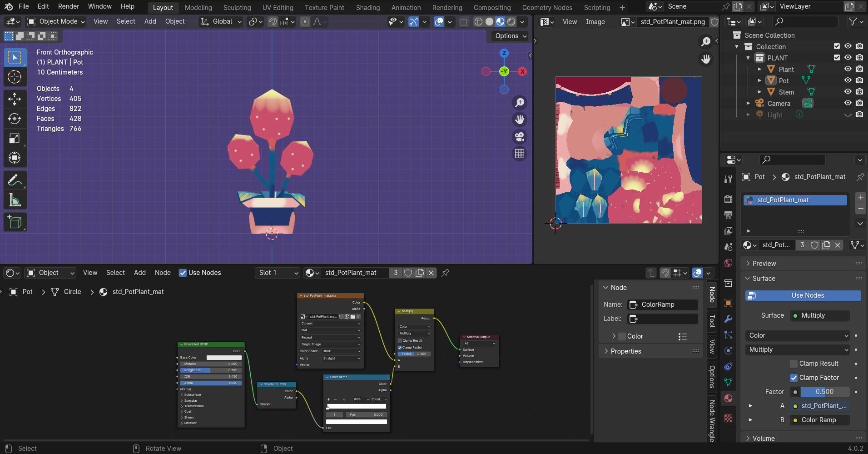Select the Measure tool
Image resolution: width=868 pixels, height=454 pixels.
(x=15, y=200)
